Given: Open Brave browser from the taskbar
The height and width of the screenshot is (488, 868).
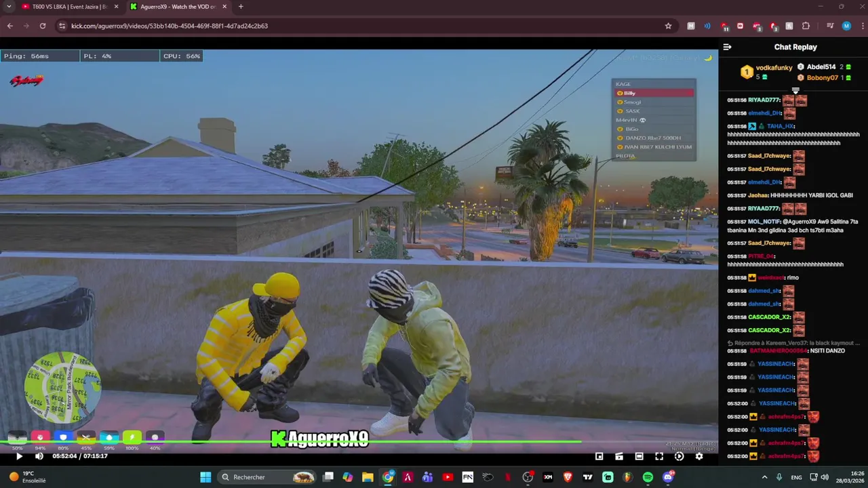Looking at the screenshot, I should click(x=568, y=477).
